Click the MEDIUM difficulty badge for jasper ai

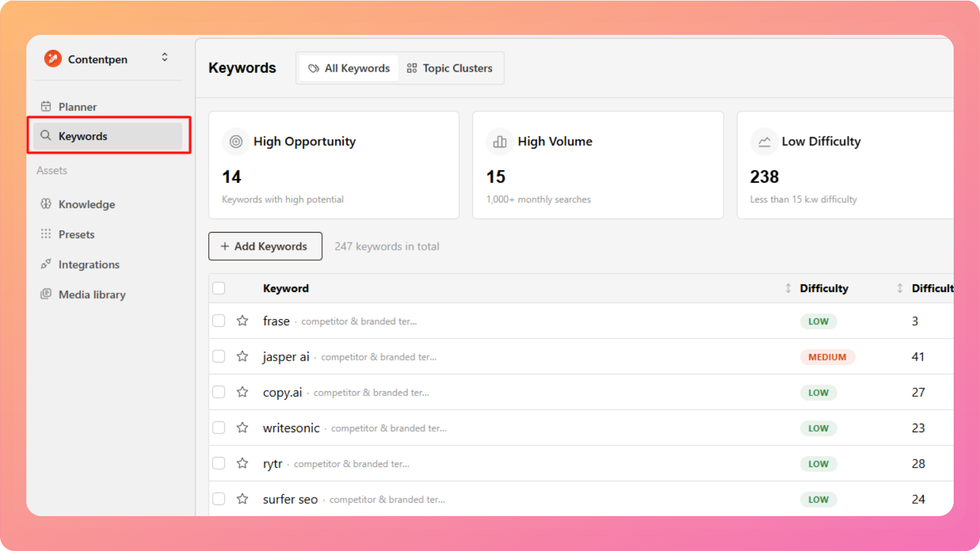pyautogui.click(x=827, y=357)
